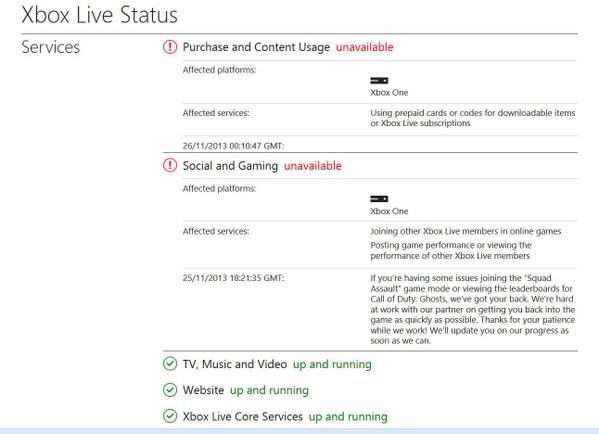Click 'Joining other Xbox Live members in online games'
599x434 pixels.
(465, 231)
